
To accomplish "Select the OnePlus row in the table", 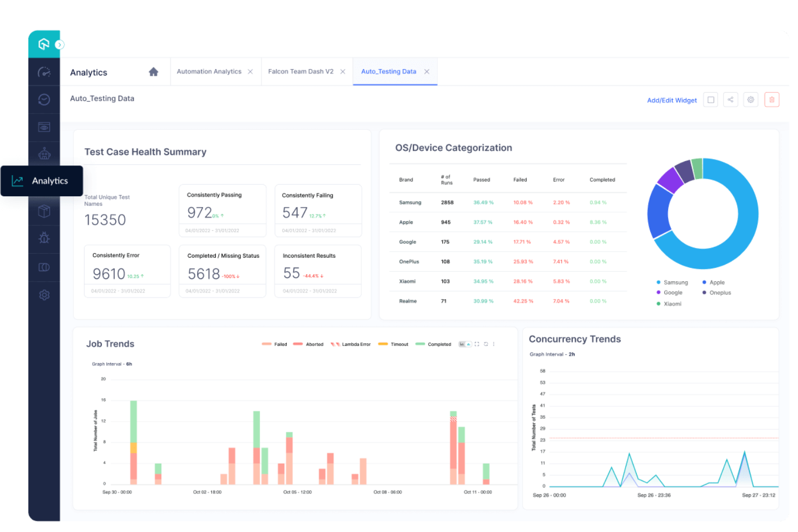I will [508, 262].
